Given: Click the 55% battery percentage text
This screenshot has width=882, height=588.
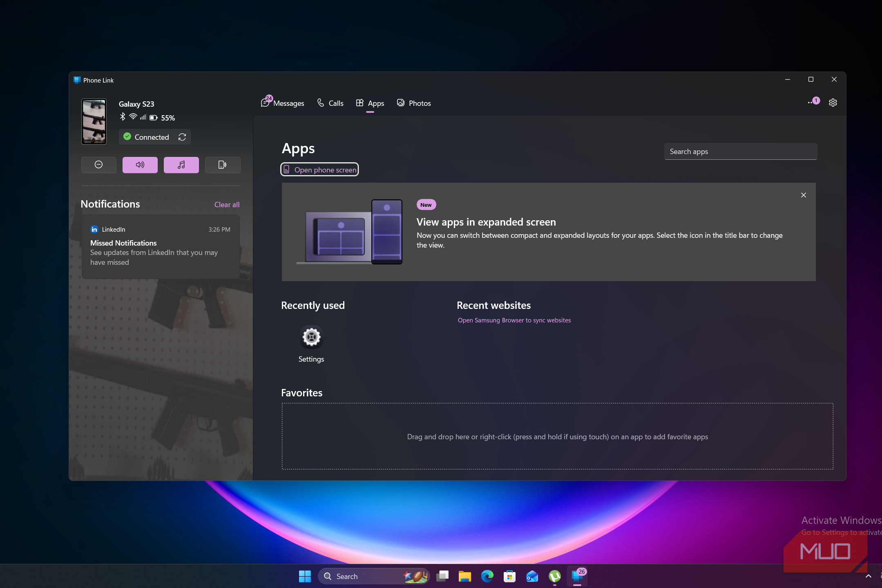Looking at the screenshot, I should pyautogui.click(x=168, y=118).
